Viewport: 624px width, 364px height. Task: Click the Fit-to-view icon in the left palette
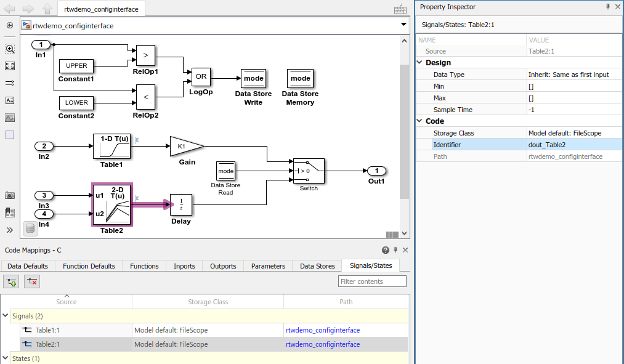click(x=9, y=66)
